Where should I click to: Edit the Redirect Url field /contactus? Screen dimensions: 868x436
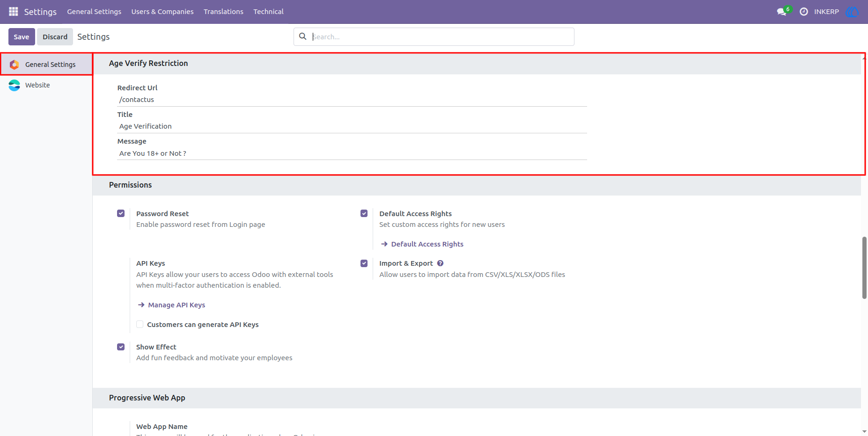point(352,100)
